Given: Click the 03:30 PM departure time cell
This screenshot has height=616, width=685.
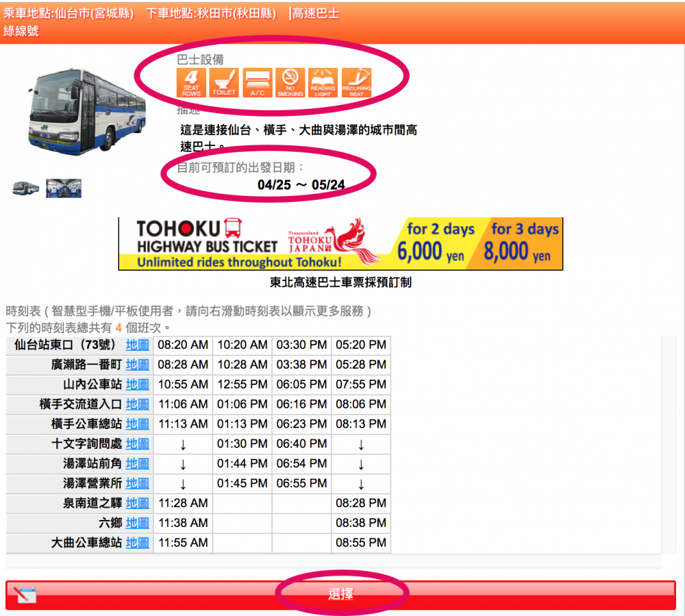Looking at the screenshot, I should point(301,345).
